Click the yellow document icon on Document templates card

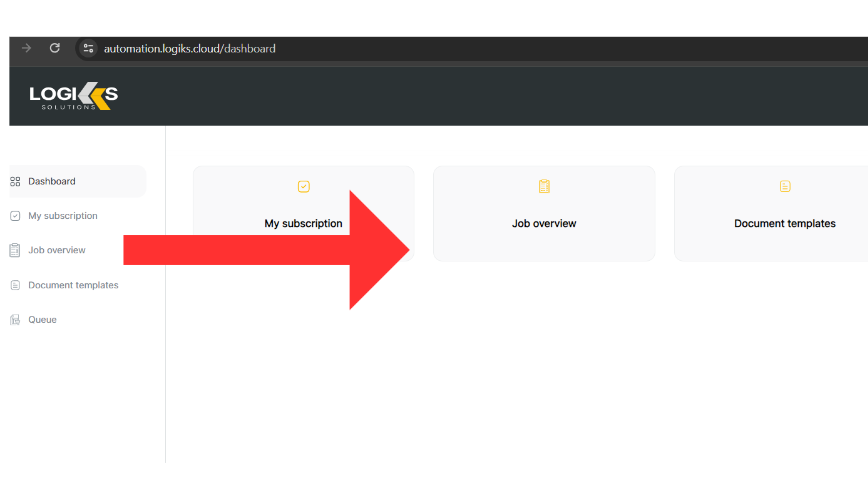coord(785,186)
